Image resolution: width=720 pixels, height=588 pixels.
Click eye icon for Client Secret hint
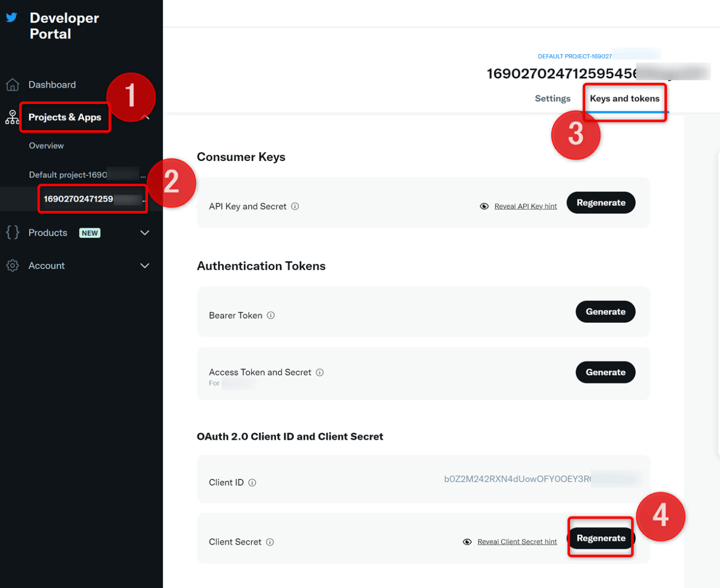tap(467, 542)
